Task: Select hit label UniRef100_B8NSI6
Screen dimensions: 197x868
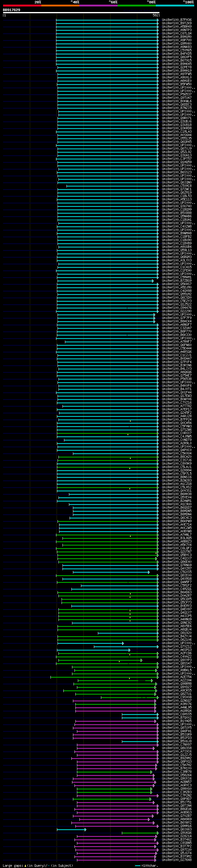Action: (177, 477)
